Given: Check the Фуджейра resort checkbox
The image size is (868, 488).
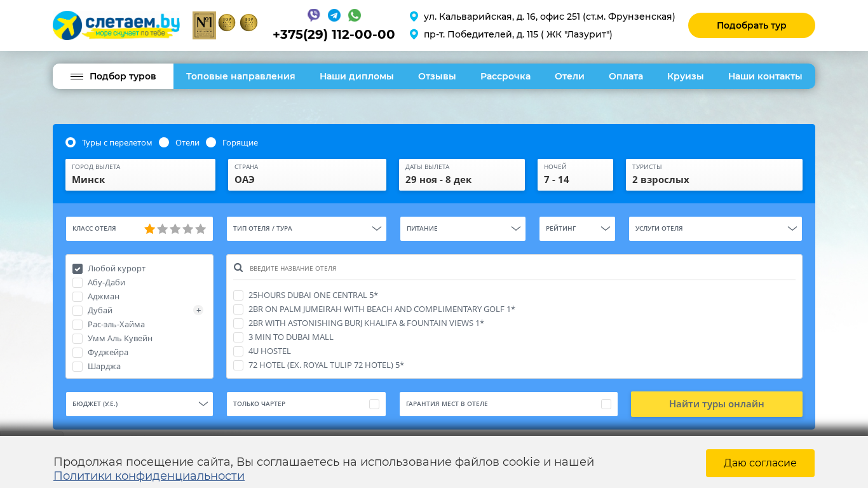Looking at the screenshot, I should 78,353.
